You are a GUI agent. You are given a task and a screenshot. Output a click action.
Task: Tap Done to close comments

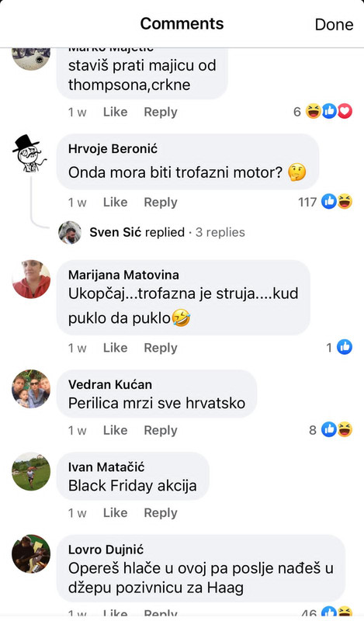(x=334, y=25)
